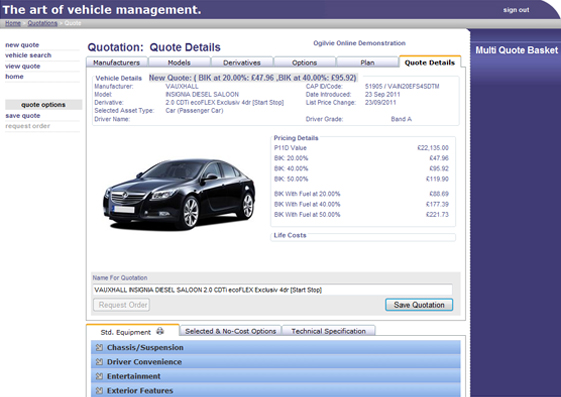Click the VAUXHALL manufacturer value
This screenshot has height=397, width=561.
point(182,87)
